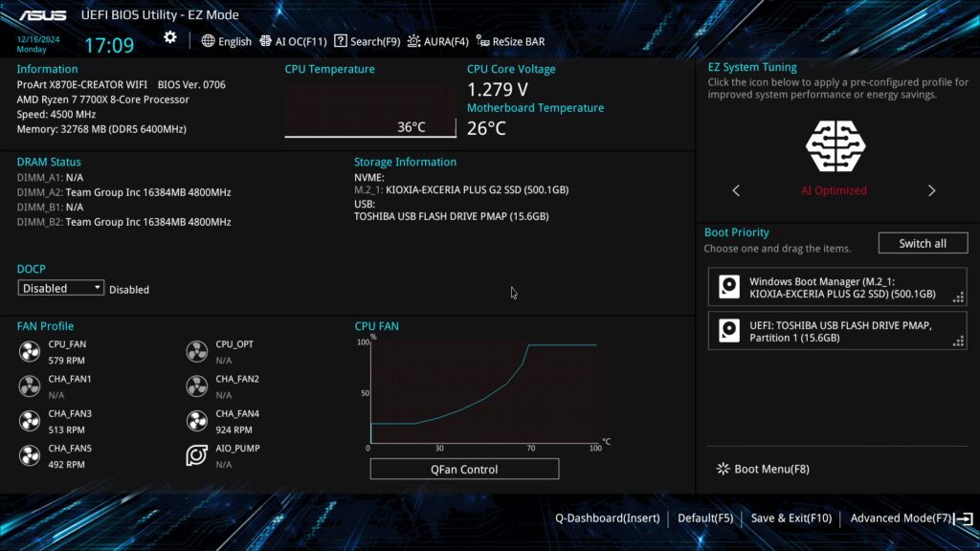Open the DOCP dropdown
980x551 pixels.
(60, 288)
